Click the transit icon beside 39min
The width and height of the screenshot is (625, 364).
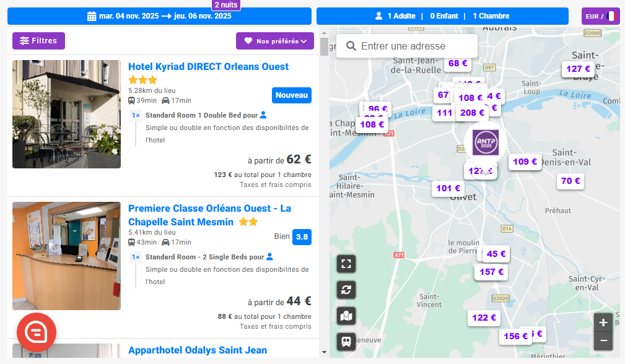[131, 101]
